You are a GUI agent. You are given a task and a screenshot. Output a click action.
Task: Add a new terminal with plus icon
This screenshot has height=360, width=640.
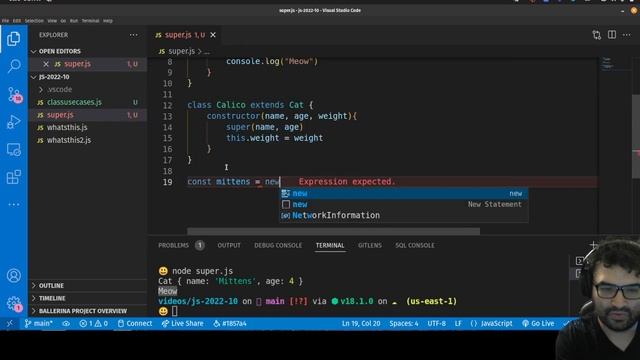click(x=593, y=245)
